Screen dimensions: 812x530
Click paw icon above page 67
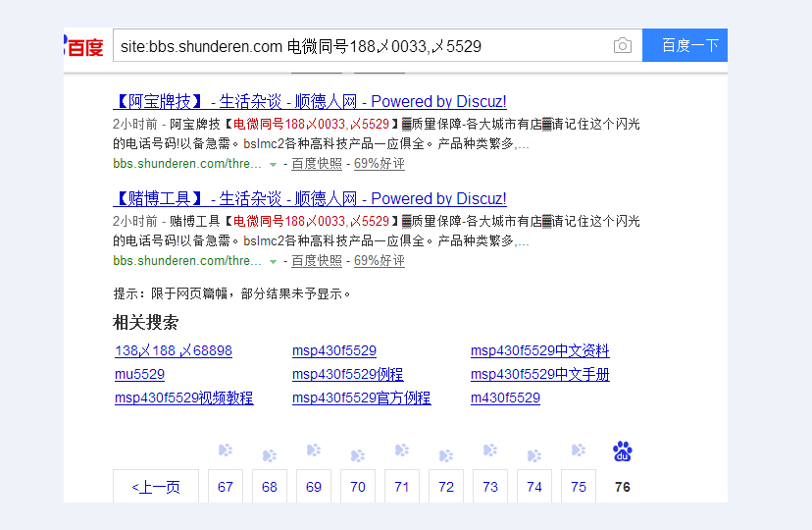226,450
